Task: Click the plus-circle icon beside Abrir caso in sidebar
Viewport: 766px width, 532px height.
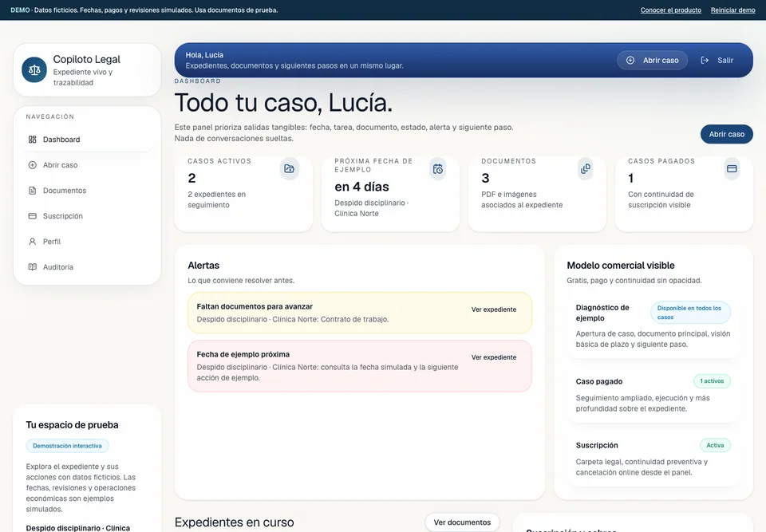Action: coord(32,165)
